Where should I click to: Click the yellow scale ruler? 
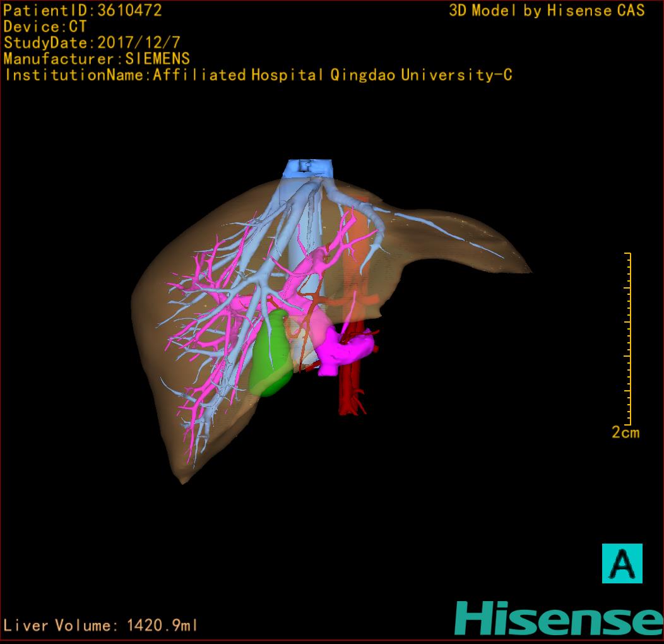point(628,338)
